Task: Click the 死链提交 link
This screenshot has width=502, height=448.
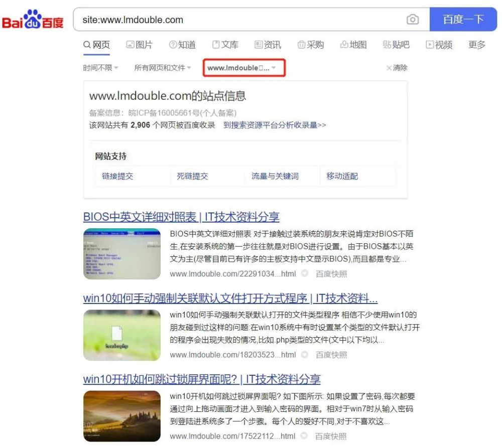Action: coord(192,176)
